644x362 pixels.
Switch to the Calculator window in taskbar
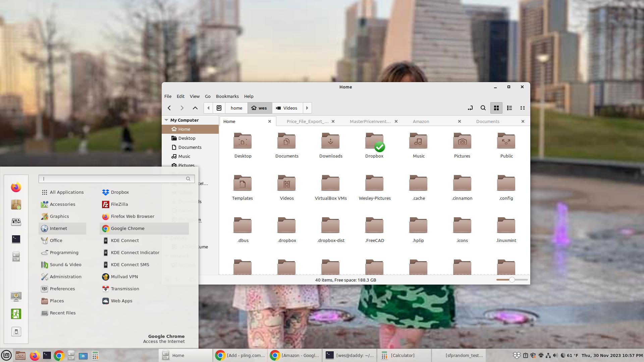404,355
